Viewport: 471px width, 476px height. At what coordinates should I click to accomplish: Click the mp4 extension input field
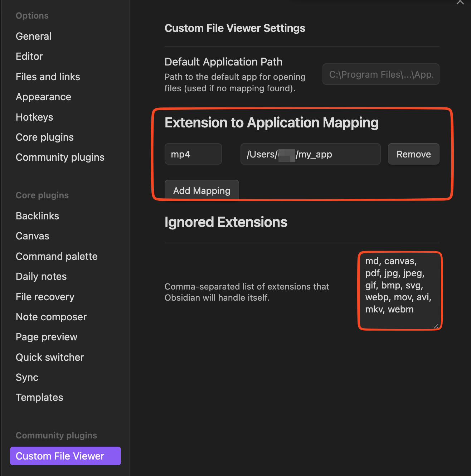click(x=193, y=154)
